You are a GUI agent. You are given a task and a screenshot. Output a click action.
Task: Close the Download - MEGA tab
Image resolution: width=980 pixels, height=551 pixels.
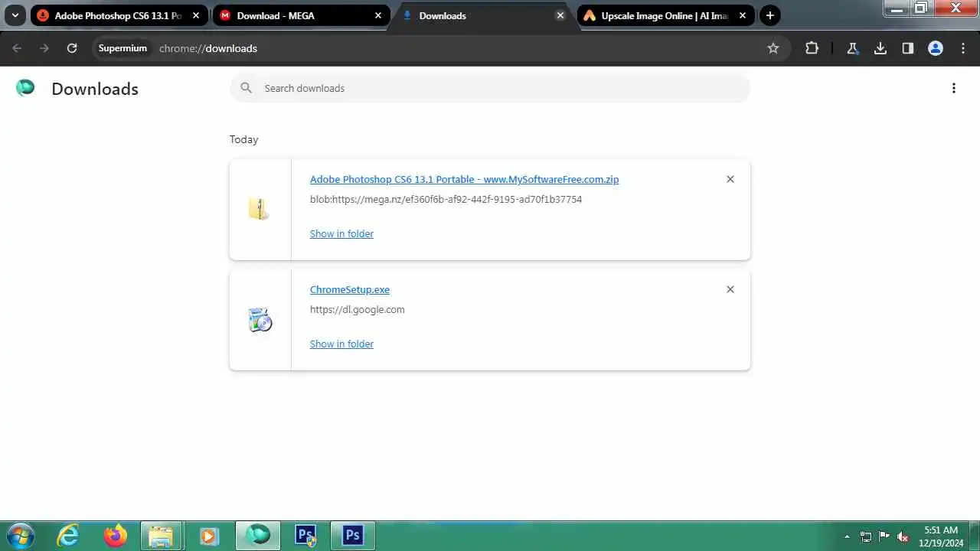tap(377, 15)
